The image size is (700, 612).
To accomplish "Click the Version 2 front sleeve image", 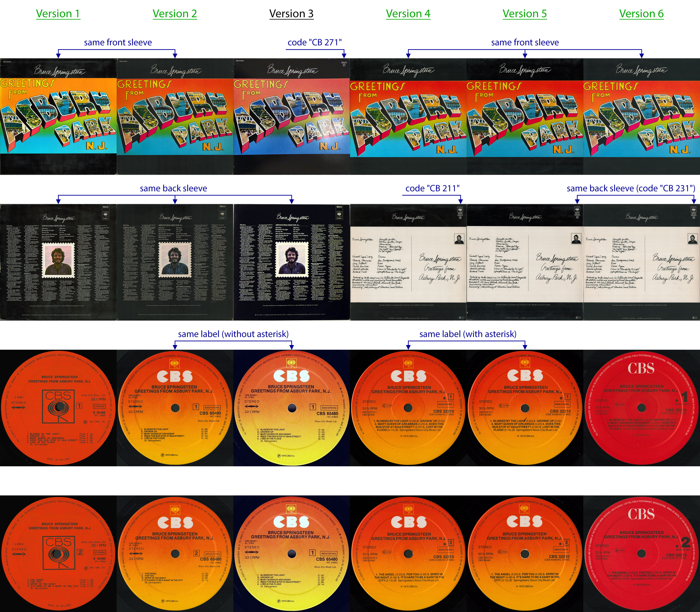I will pyautogui.click(x=175, y=116).
